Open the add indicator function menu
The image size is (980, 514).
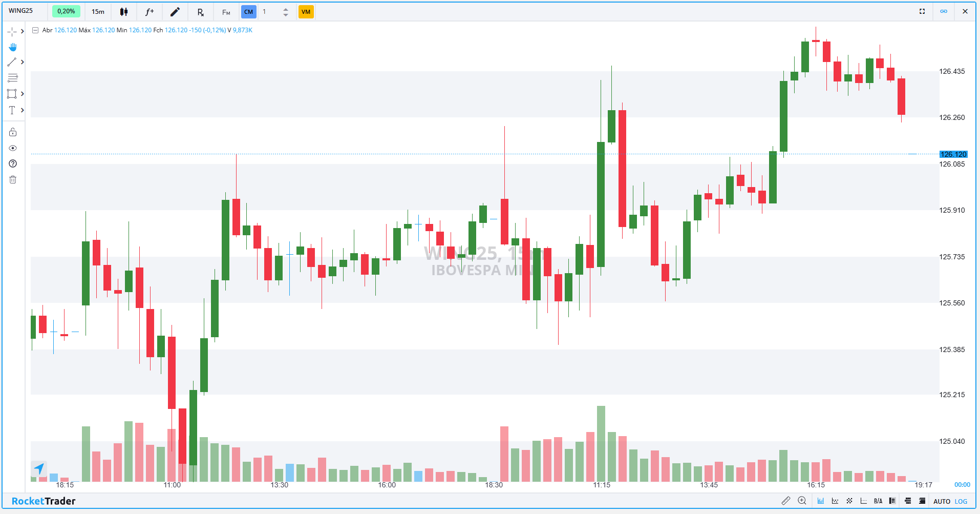pos(150,12)
